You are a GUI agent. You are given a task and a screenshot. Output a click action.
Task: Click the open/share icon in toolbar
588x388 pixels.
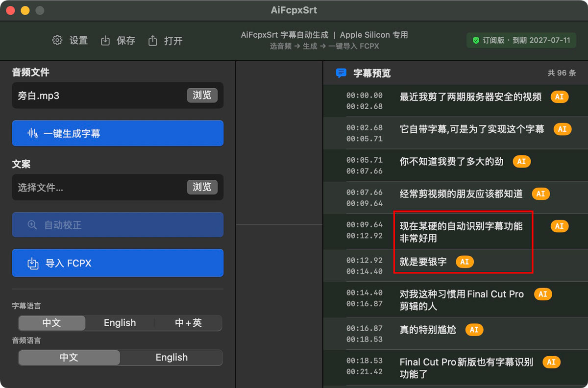pos(153,40)
